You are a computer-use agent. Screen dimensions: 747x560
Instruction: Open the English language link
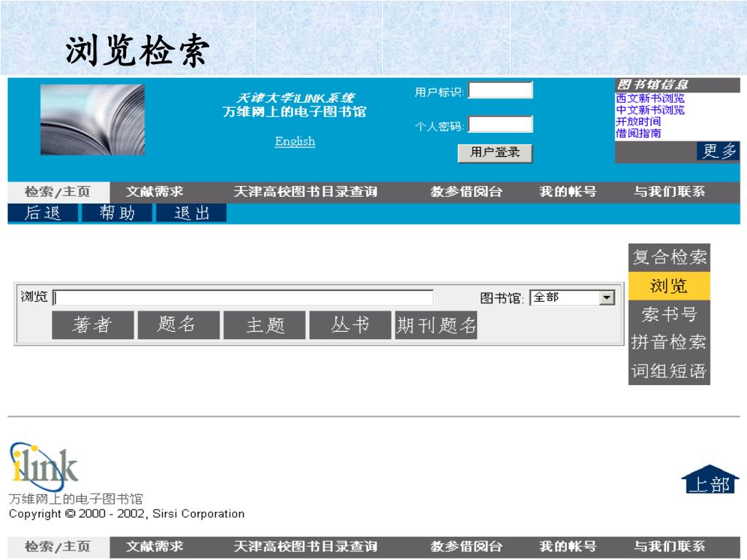(295, 141)
